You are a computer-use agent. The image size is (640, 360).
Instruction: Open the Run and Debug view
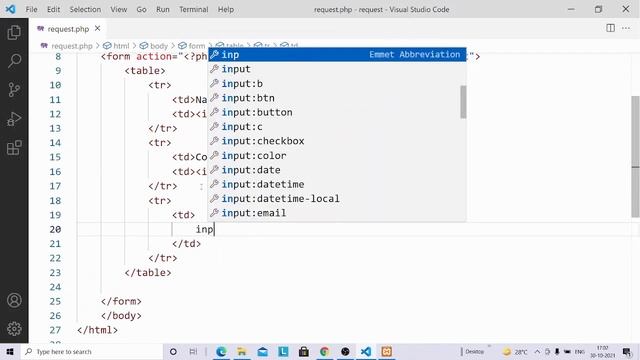(14, 118)
